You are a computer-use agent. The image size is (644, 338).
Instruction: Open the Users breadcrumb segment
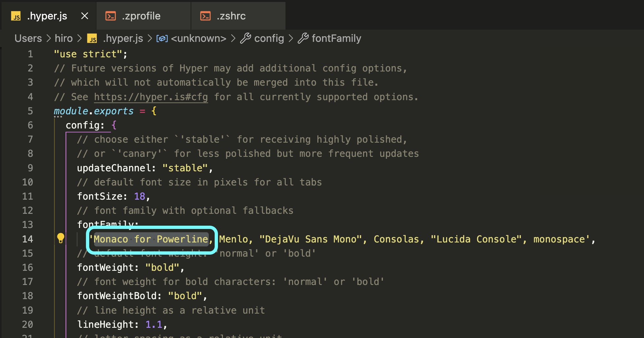pyautogui.click(x=28, y=39)
